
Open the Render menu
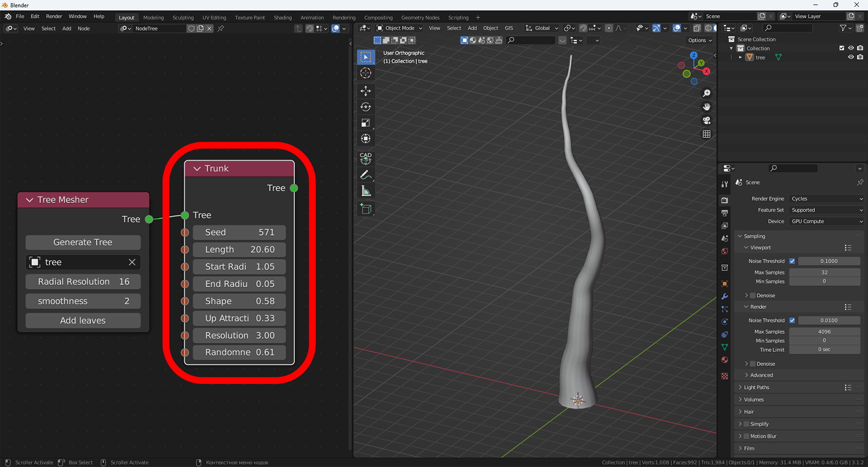click(54, 16)
